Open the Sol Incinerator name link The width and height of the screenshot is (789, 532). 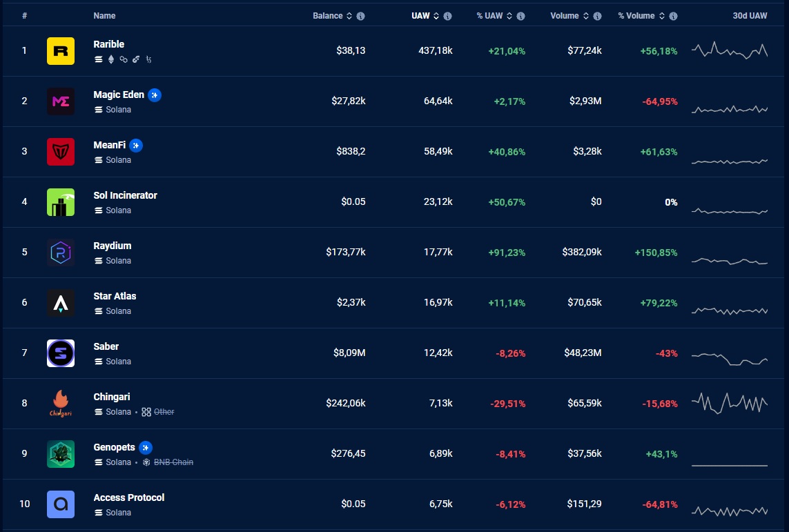click(125, 195)
